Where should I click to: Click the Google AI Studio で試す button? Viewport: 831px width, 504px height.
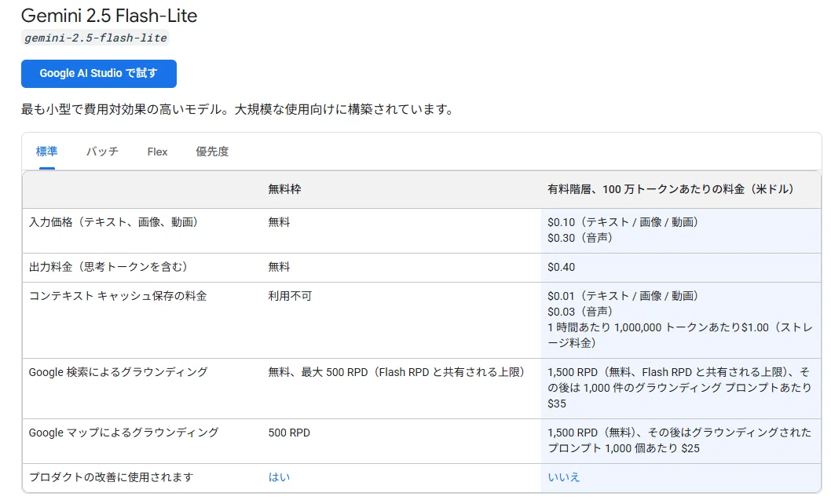click(99, 74)
